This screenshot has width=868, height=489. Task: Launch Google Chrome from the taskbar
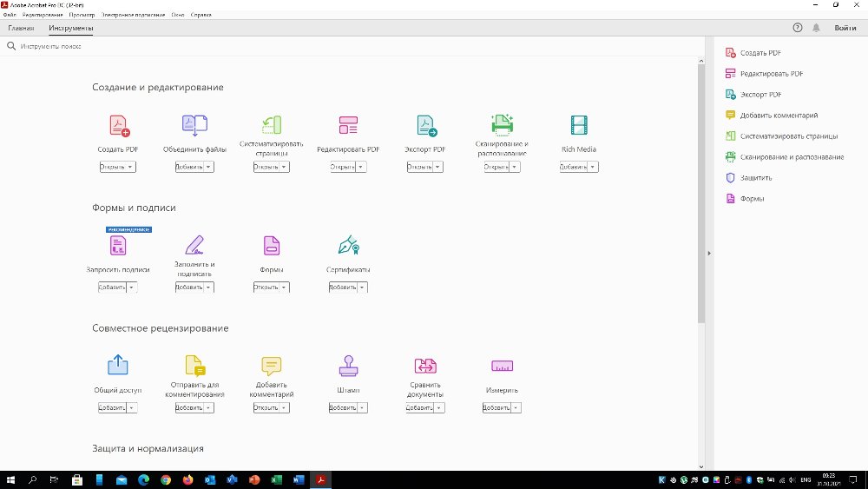click(166, 479)
